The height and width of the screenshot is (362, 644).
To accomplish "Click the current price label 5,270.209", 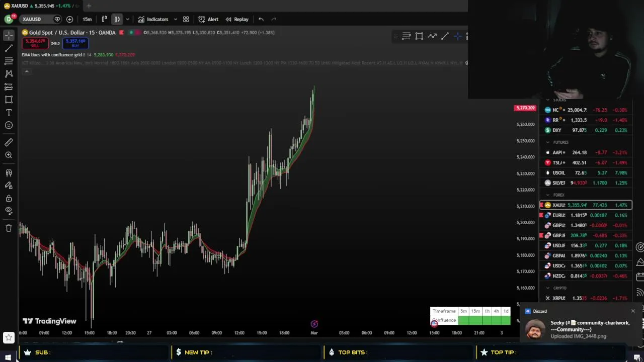I will (x=525, y=108).
